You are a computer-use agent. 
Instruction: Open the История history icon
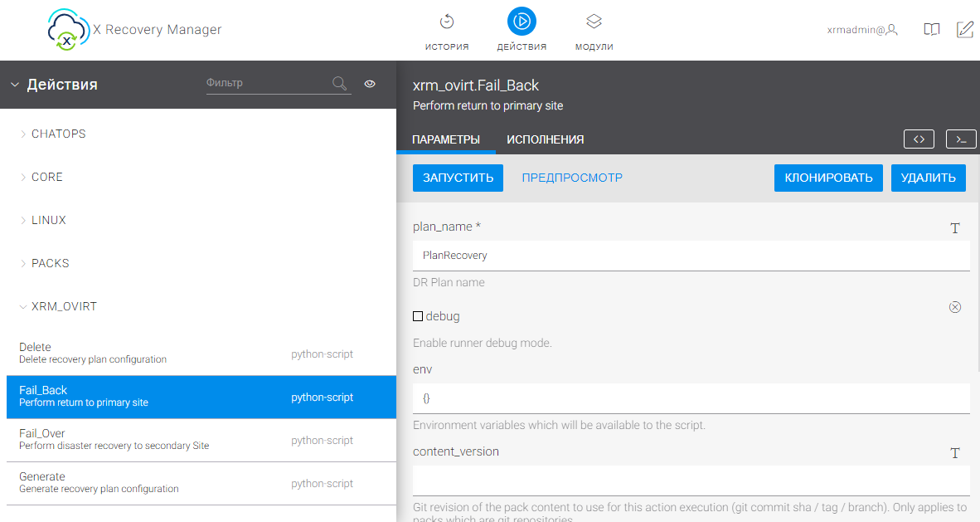coord(447,22)
